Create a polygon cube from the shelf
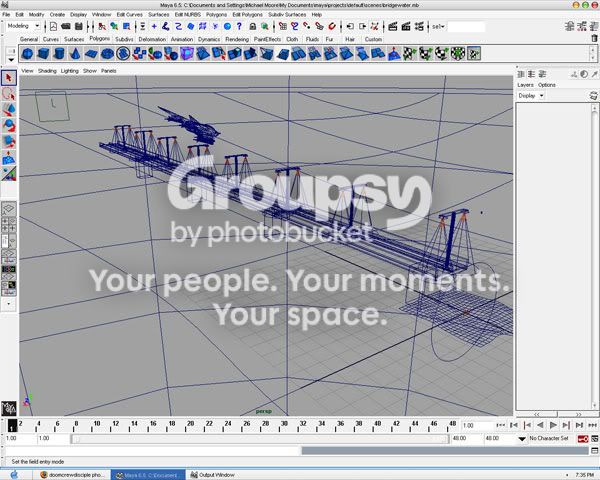This screenshot has height=480, width=600. (x=43, y=54)
